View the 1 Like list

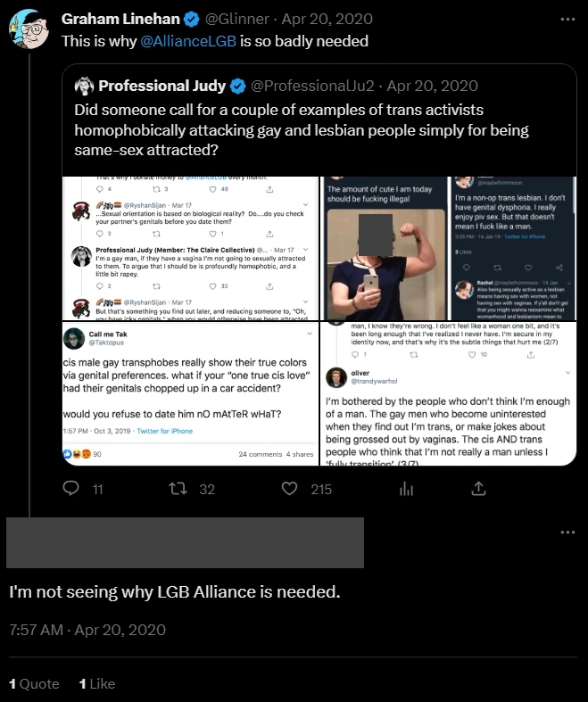97,683
